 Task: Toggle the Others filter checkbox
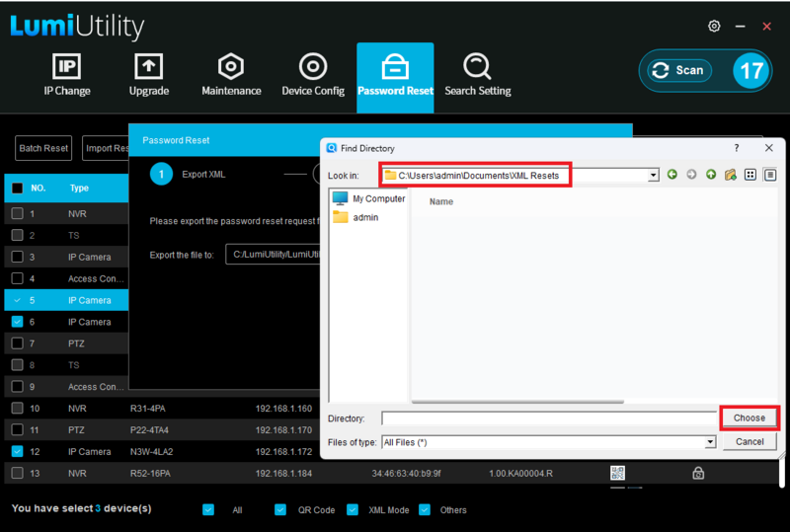pos(425,510)
